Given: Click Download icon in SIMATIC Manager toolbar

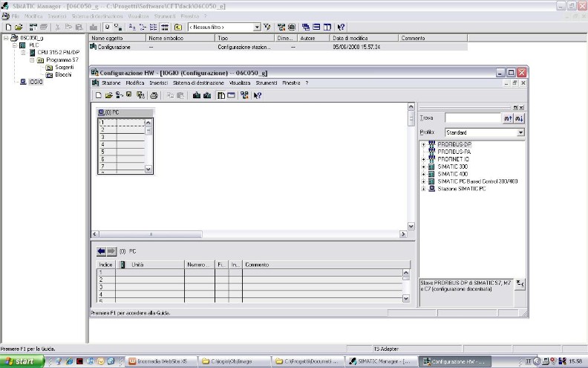Looking at the screenshot, I should pos(94,27).
